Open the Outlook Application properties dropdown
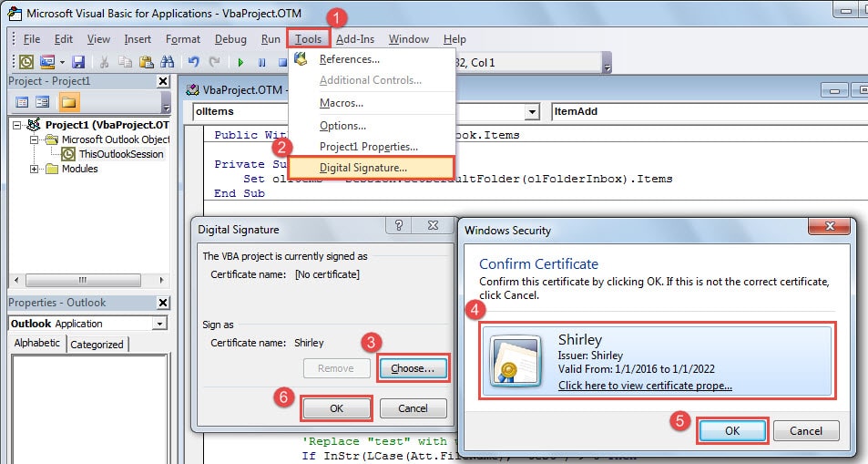868x464 pixels. (x=159, y=324)
